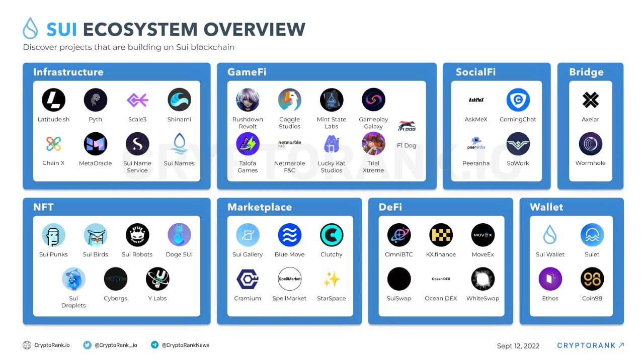Viewport: 644px width, 362px height.
Task: Select the Wormhole logo
Action: 590,143
